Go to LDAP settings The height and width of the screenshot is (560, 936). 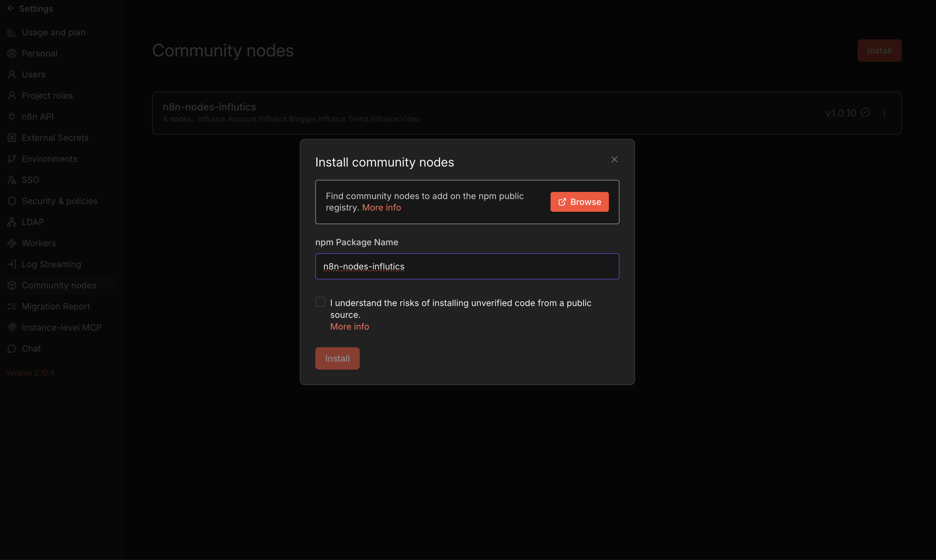pyautogui.click(x=60, y=222)
